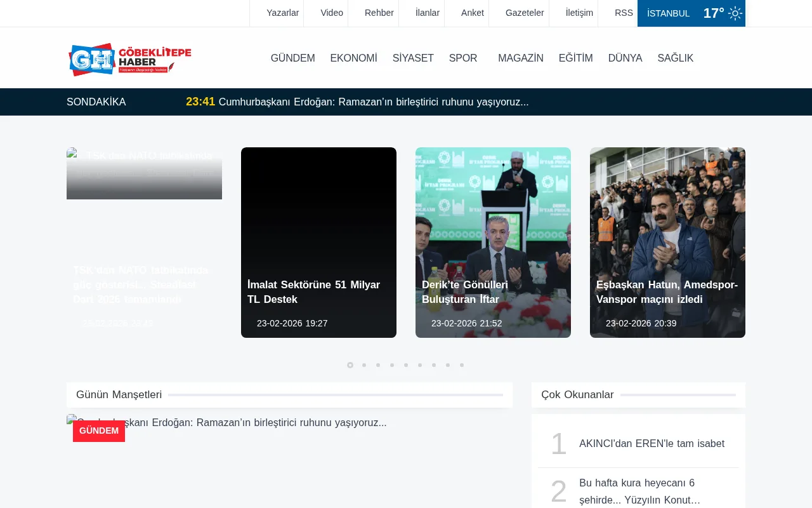Click the weather sun icon
The image size is (812, 508).
pyautogui.click(x=734, y=13)
